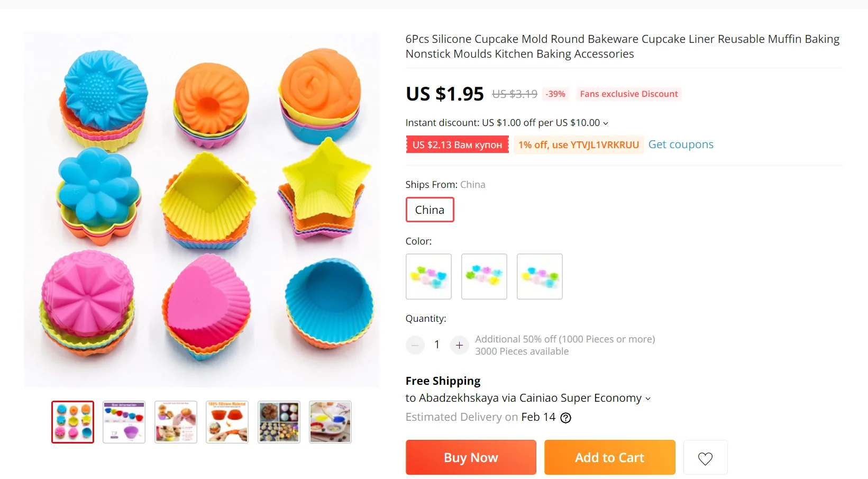Show the silicone material thumbnail image
The image size is (868, 479).
click(x=227, y=422)
